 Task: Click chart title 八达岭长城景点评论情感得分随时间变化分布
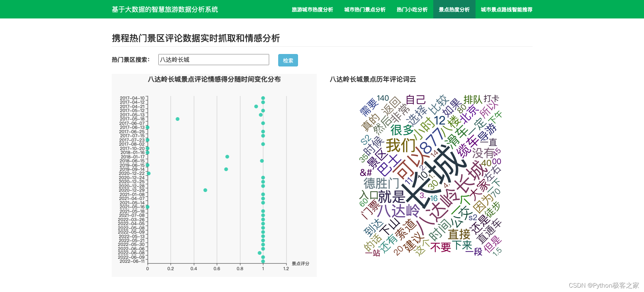pyautogui.click(x=214, y=80)
